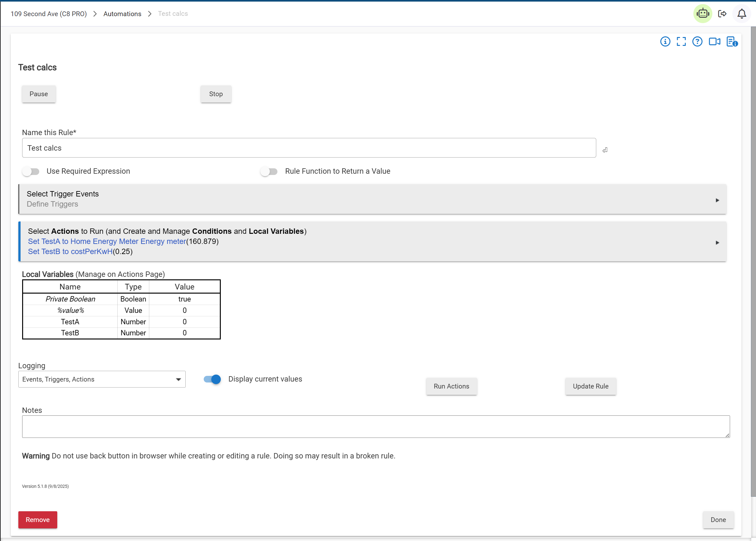Expand the Select Trigger Events section
Viewport: 756px width, 541px height.
click(x=372, y=199)
